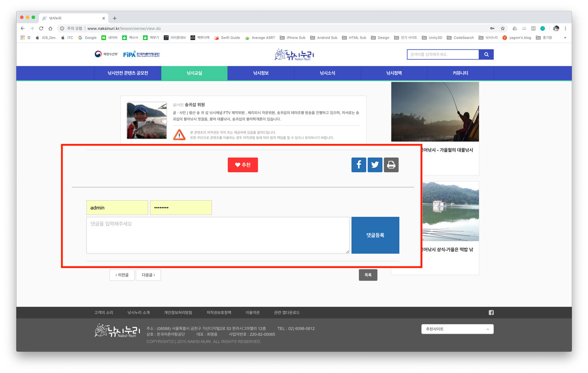Share article via Twitter icon

(x=375, y=165)
